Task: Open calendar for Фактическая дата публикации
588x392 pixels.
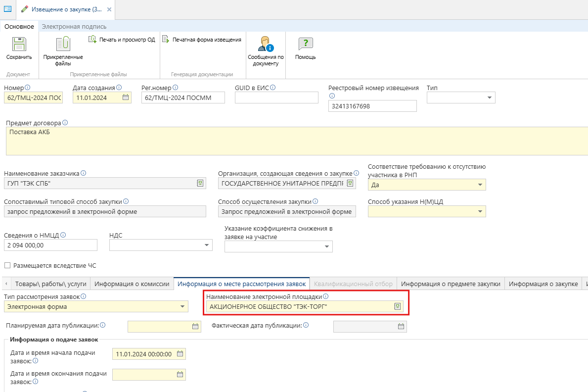Action: pyautogui.click(x=401, y=326)
